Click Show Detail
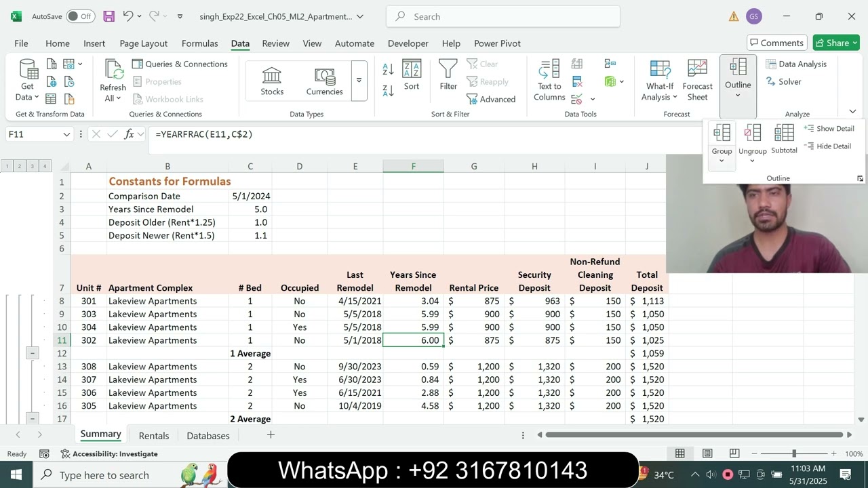 pyautogui.click(x=829, y=128)
